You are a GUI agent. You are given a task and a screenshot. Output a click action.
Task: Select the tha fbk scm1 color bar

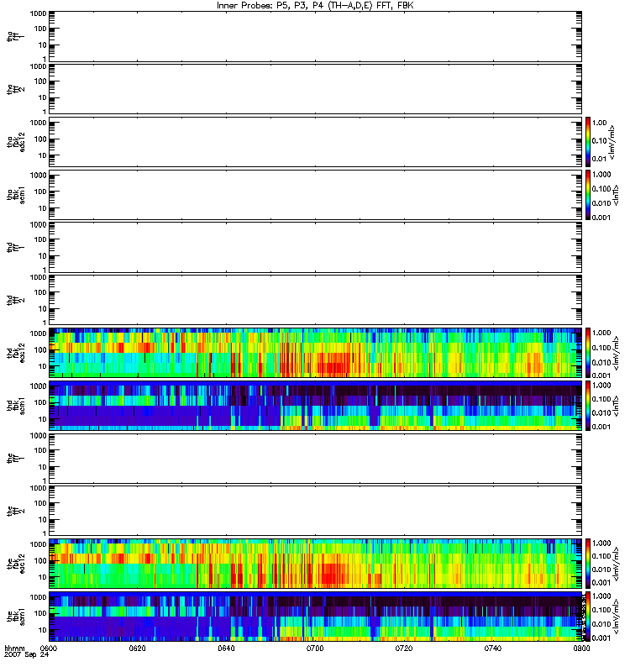point(588,195)
